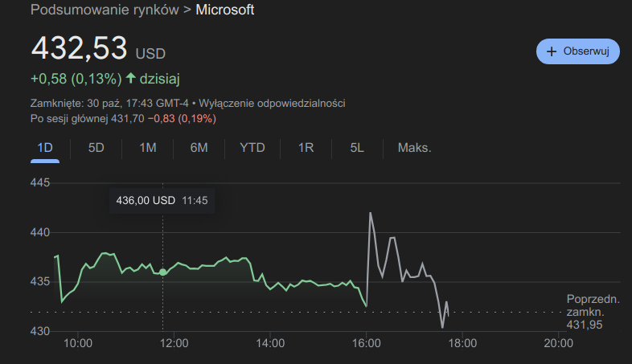Switch to the 6M range tab
632x364 pixels.
199,148
